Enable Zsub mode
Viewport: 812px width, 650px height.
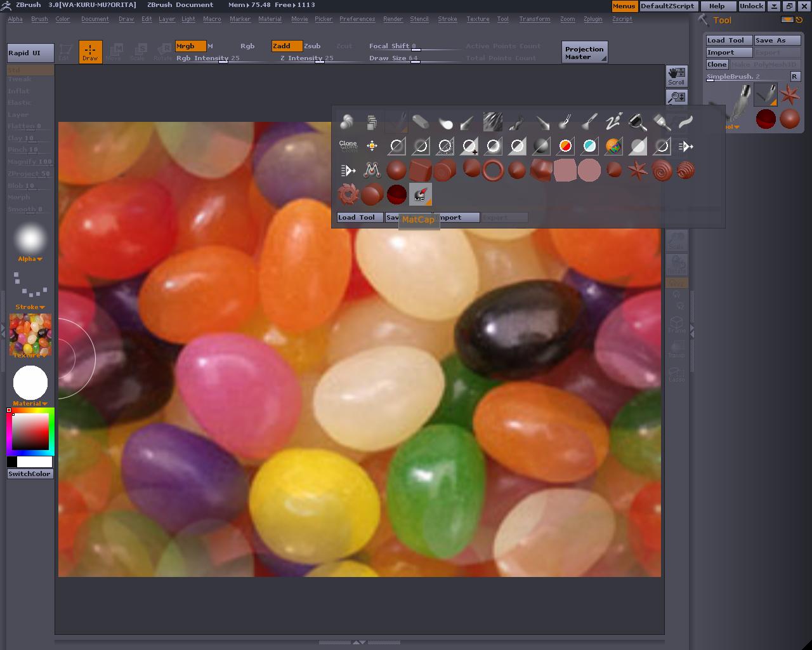[x=312, y=46]
